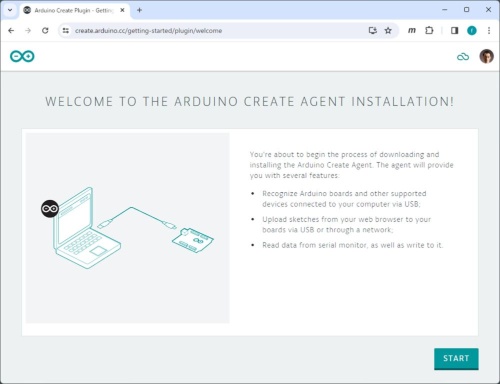Select the Arduino Create Plugin tab
This screenshot has width=500, height=384.
pyautogui.click(x=73, y=10)
